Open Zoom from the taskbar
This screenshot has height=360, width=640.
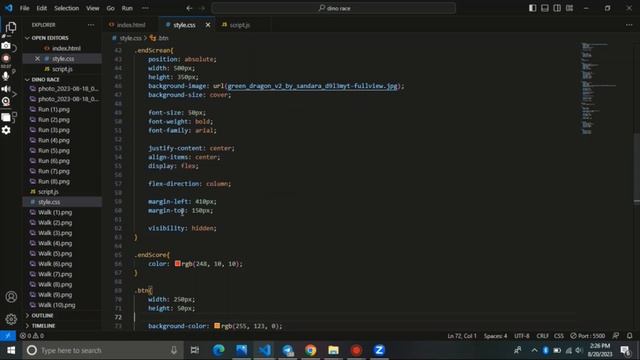tap(379, 350)
